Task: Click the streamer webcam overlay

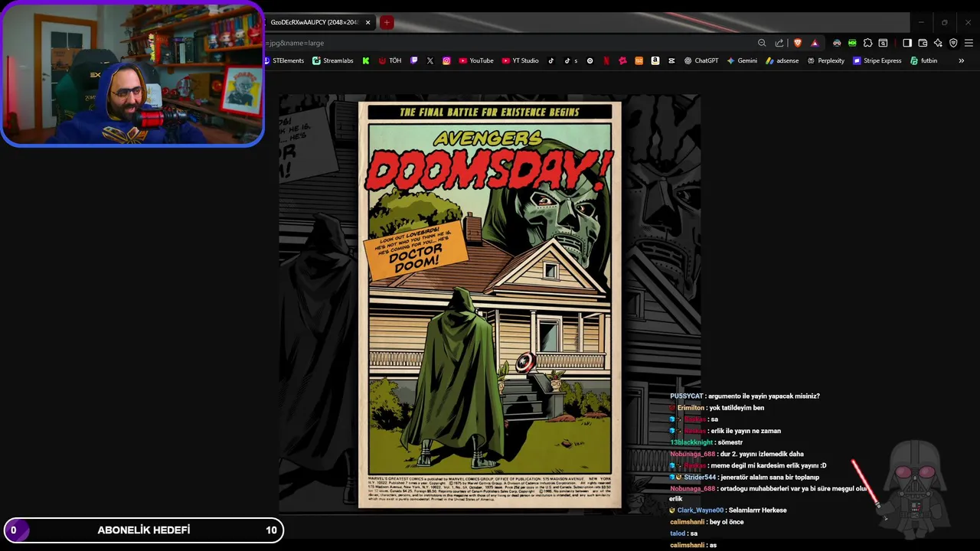Action: (x=132, y=73)
